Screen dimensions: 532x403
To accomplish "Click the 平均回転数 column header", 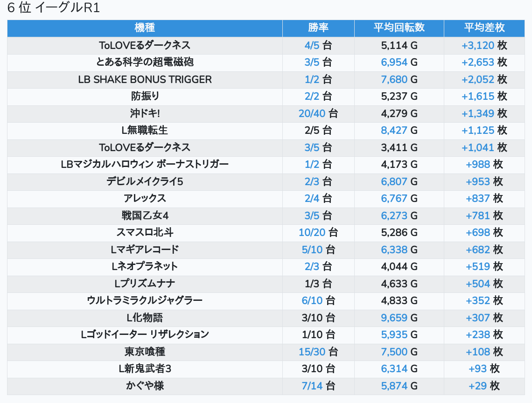I will (x=399, y=28).
